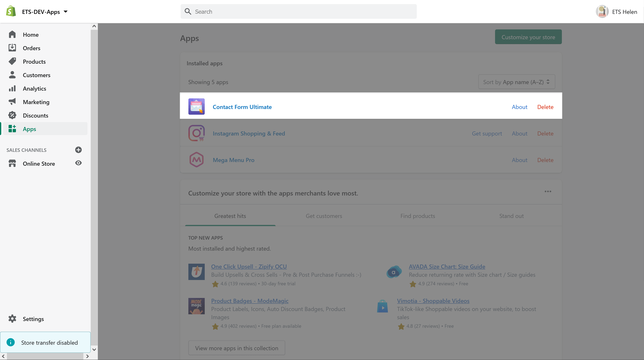
Task: Click the Product Badges ModeMagic app icon
Action: pyautogui.click(x=196, y=306)
